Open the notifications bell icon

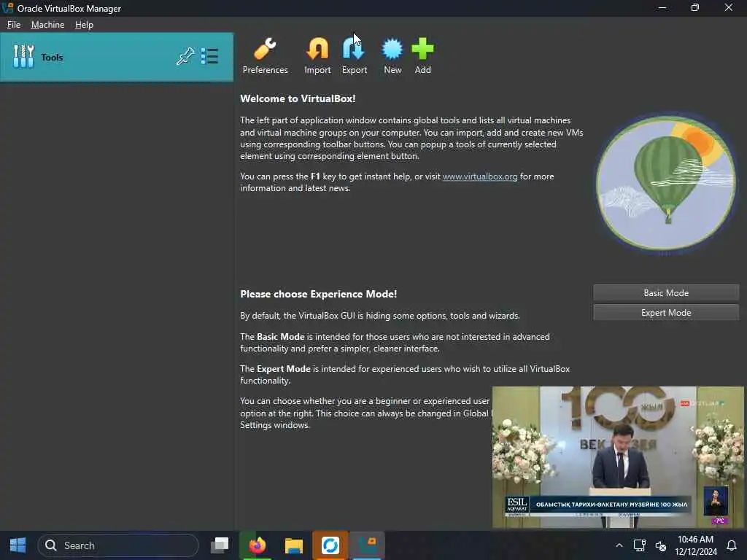tap(732, 545)
